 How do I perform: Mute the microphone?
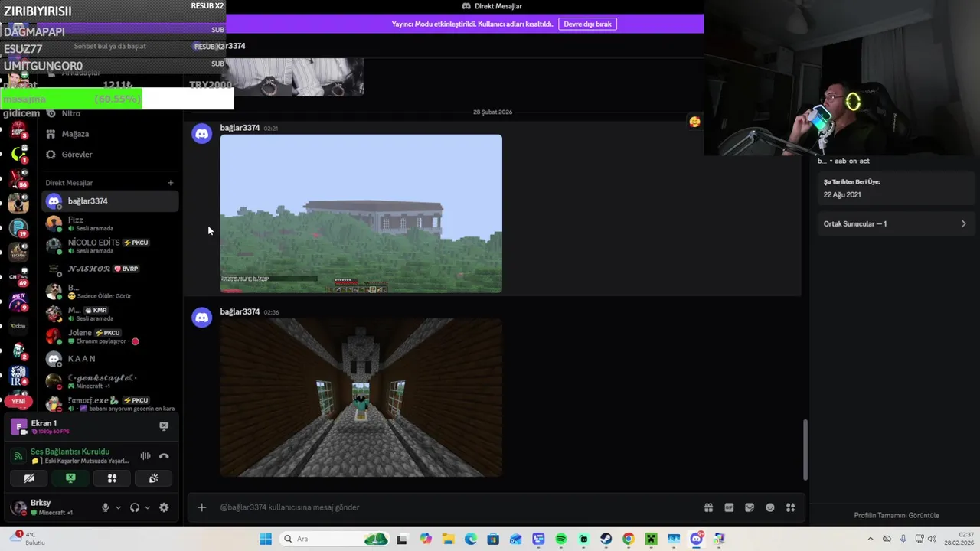point(106,507)
